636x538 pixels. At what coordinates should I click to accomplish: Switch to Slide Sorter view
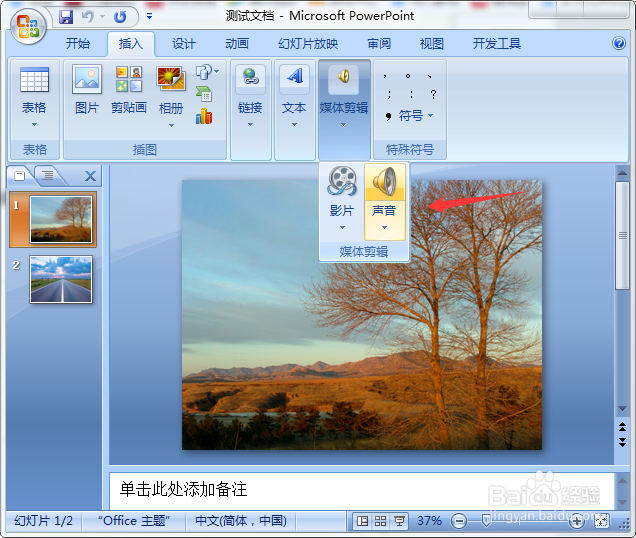(x=380, y=521)
